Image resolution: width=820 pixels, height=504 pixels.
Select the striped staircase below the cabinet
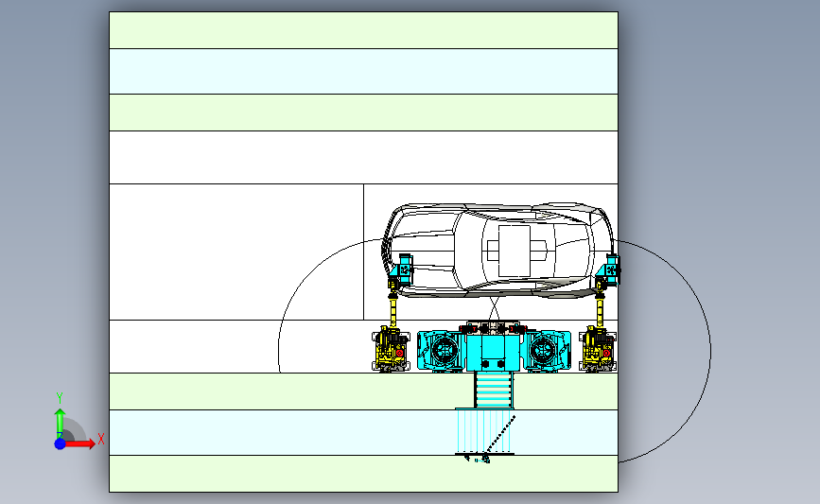coord(495,390)
